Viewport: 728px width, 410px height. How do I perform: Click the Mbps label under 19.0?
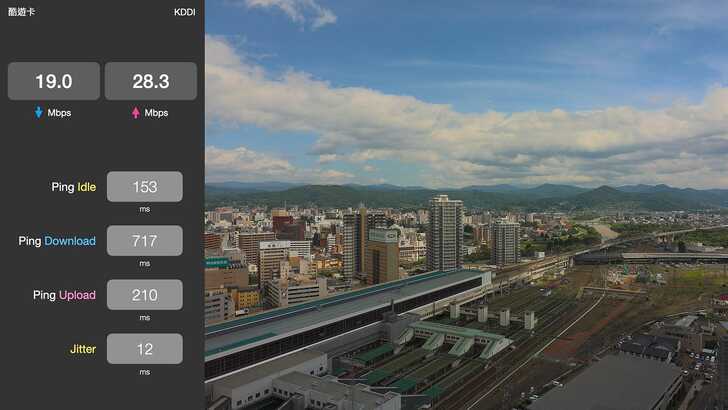[59, 113]
